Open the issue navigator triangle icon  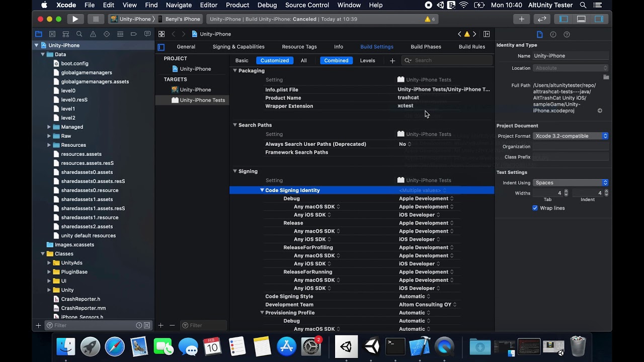(x=93, y=34)
